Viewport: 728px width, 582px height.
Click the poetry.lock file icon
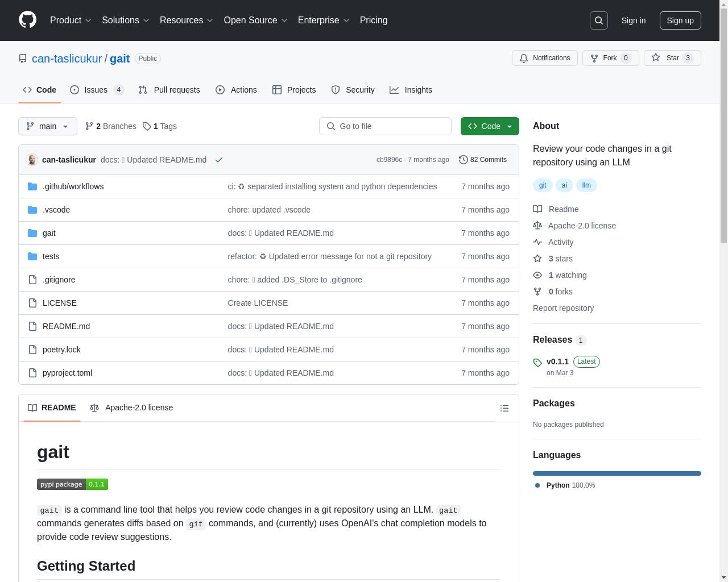click(32, 350)
